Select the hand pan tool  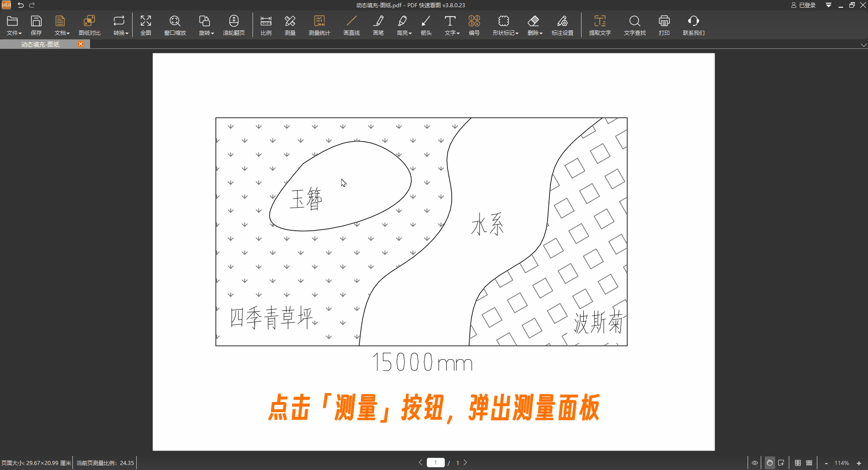click(x=770, y=463)
